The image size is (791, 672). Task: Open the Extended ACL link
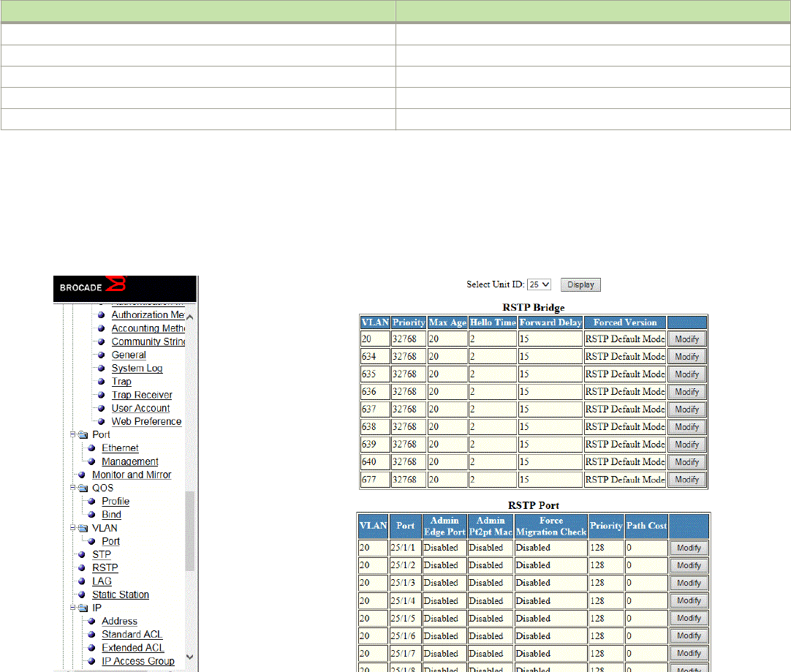point(133,648)
